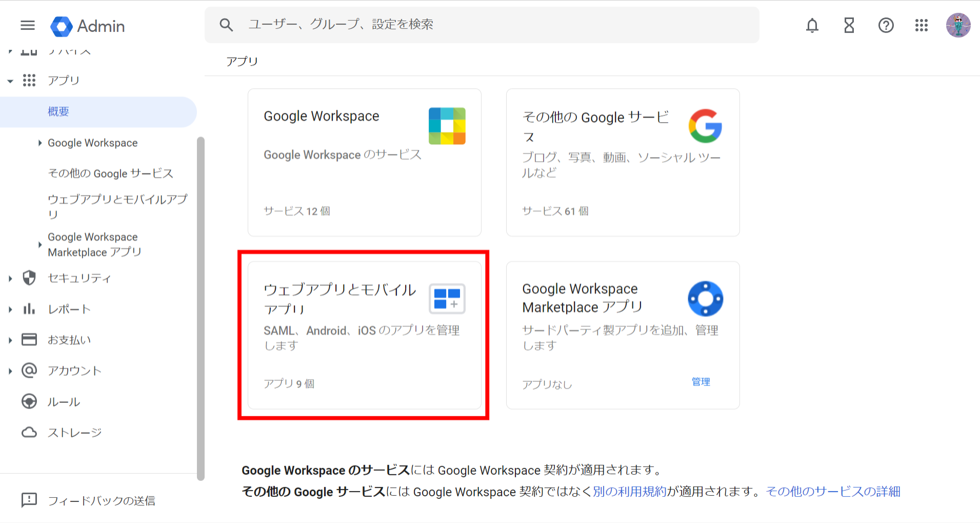Click the お支払い credit card icon
Screen dimensions: 980x523
(29, 340)
